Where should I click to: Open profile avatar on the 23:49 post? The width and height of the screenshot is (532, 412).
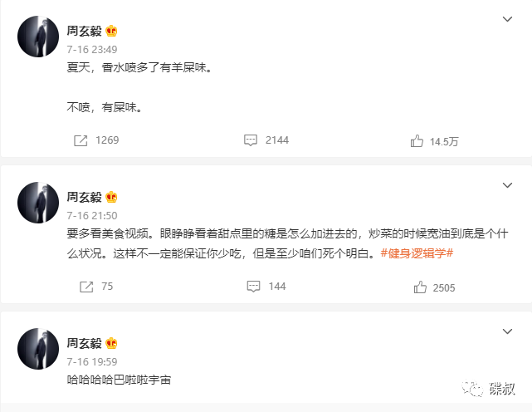click(36, 36)
